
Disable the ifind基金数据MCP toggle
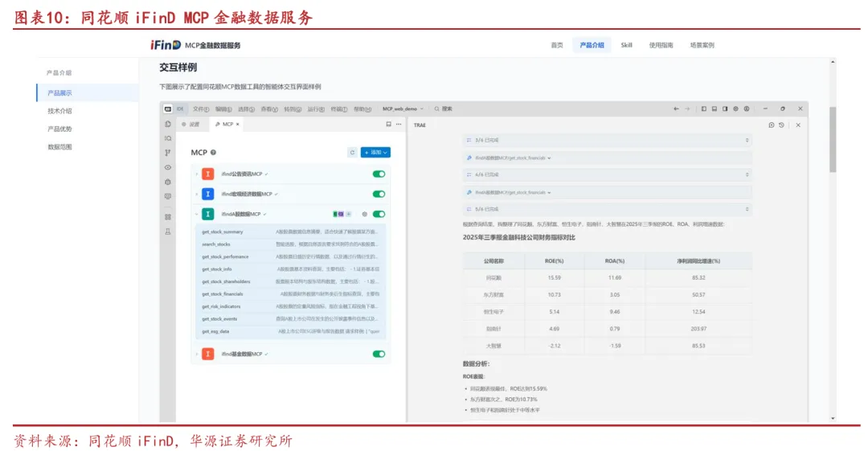379,354
